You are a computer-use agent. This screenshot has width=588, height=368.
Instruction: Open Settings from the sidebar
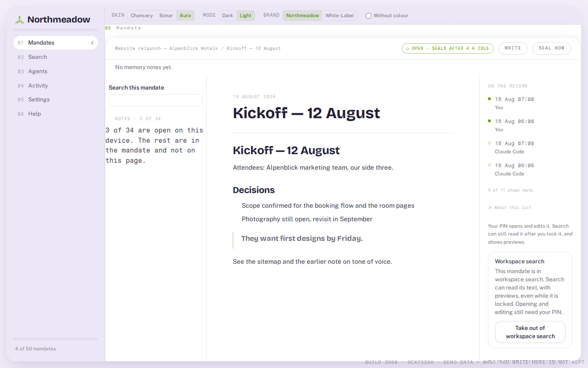coord(56,99)
